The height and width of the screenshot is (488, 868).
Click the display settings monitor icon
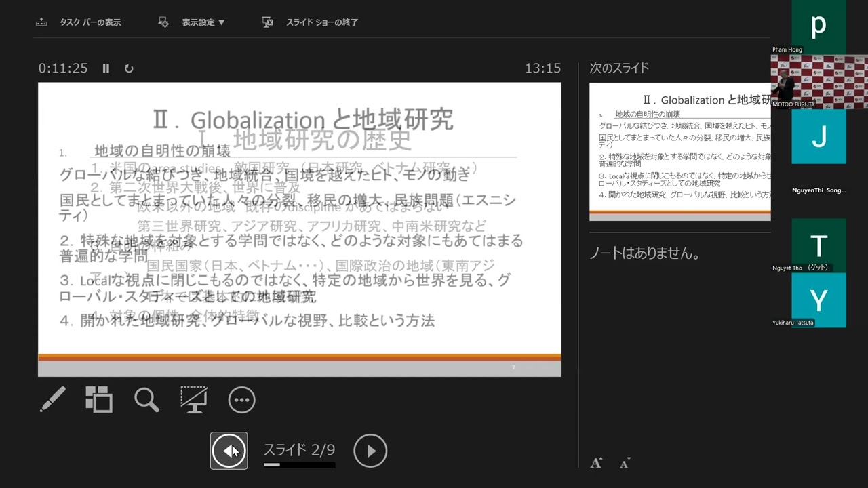(163, 22)
